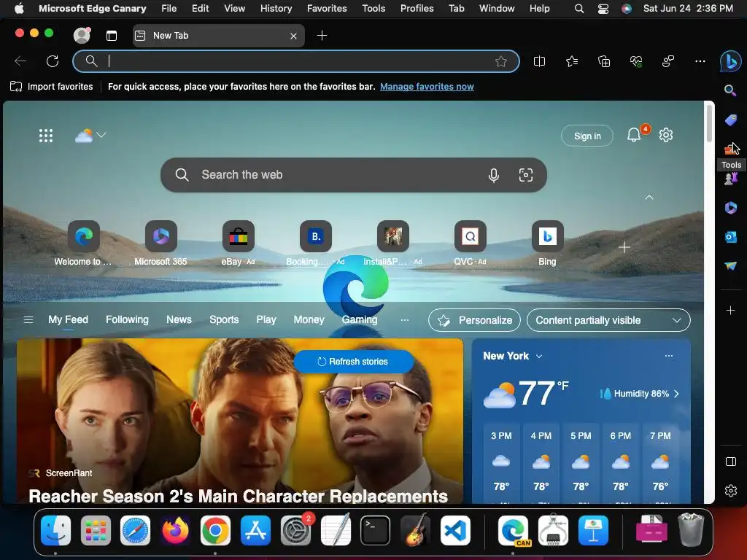747x560 pixels.
Task: Click the Personalize button
Action: (x=474, y=321)
